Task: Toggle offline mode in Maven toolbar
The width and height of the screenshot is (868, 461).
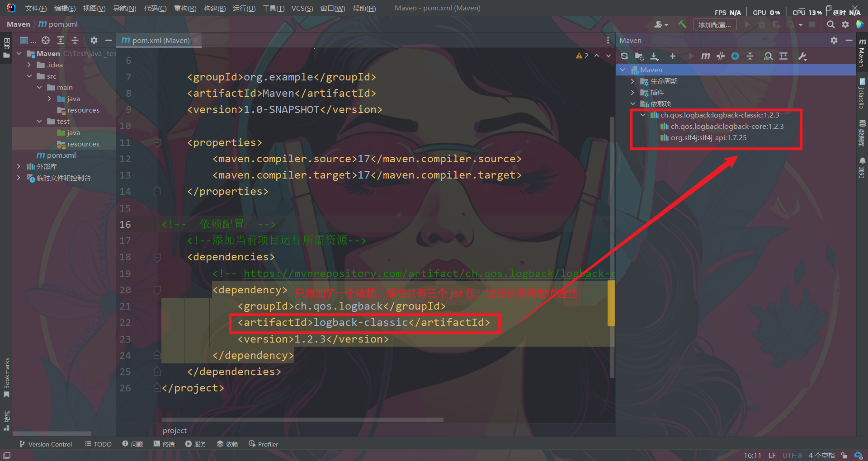Action: [x=721, y=56]
